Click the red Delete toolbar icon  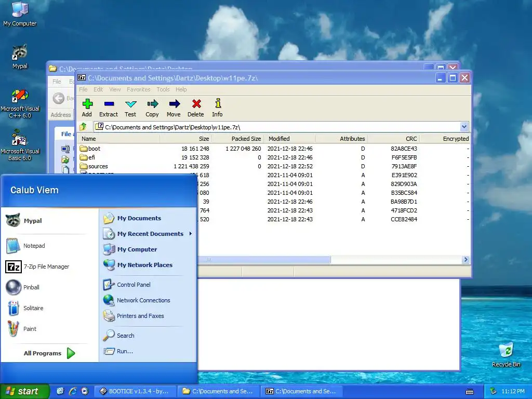196,108
